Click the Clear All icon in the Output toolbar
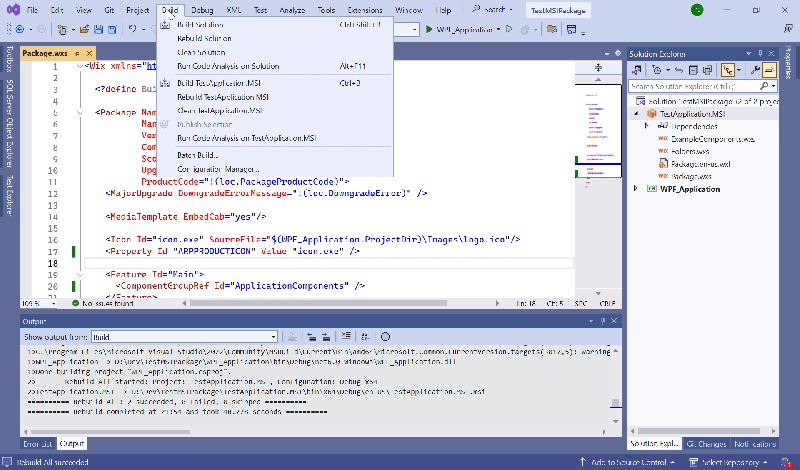The image size is (800, 470). (346, 336)
